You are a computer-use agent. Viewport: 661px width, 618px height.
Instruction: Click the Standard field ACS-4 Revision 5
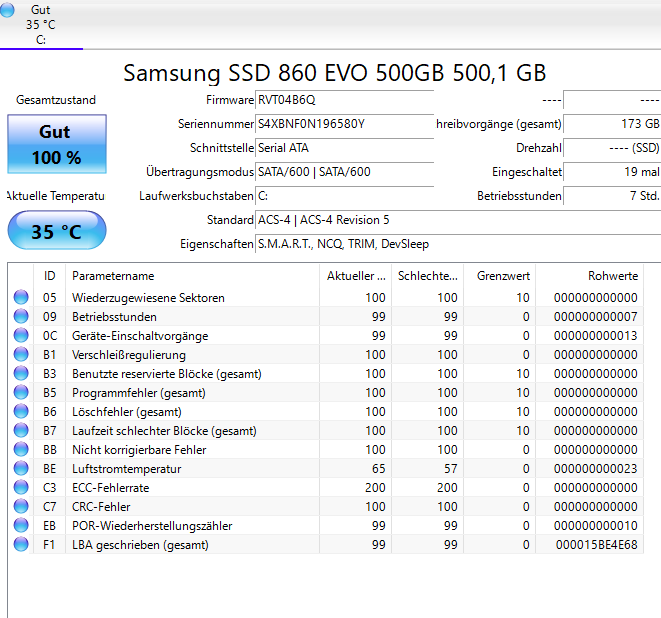458,220
